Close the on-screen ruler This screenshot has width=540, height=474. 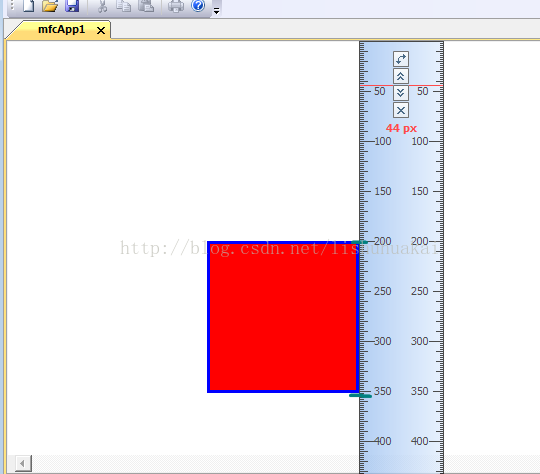[x=401, y=110]
